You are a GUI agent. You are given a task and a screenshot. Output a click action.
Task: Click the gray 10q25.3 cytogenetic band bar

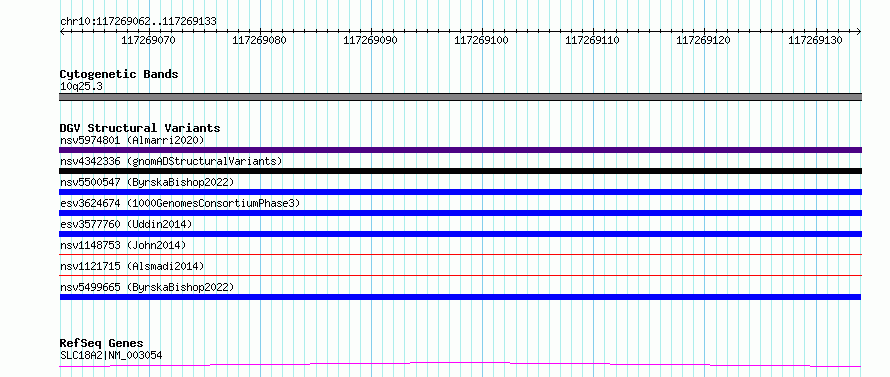tap(460, 97)
